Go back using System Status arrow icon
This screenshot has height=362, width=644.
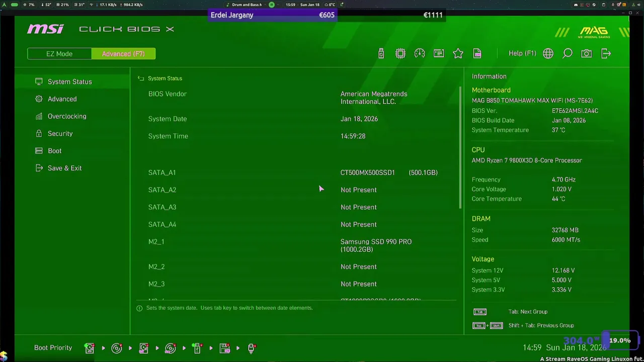tap(141, 78)
